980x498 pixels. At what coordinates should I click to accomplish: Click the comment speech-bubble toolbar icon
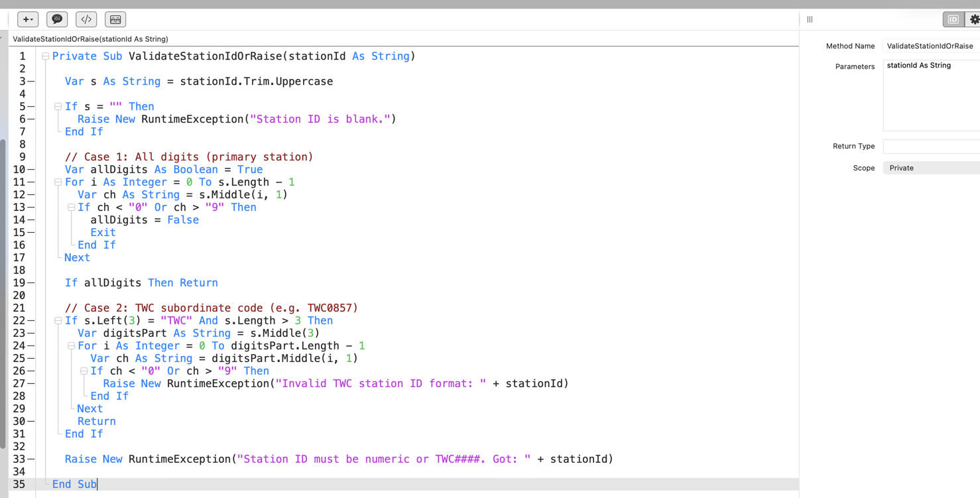57,19
